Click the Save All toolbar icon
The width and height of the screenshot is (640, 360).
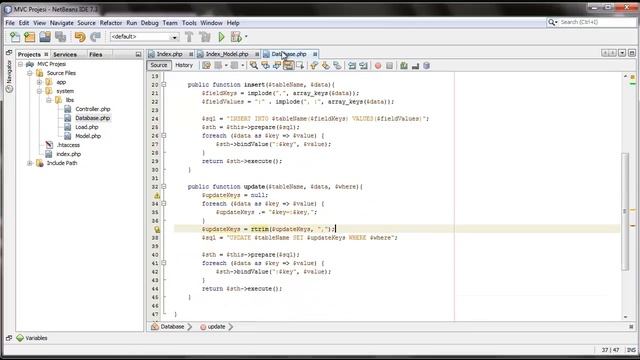tap(60, 37)
